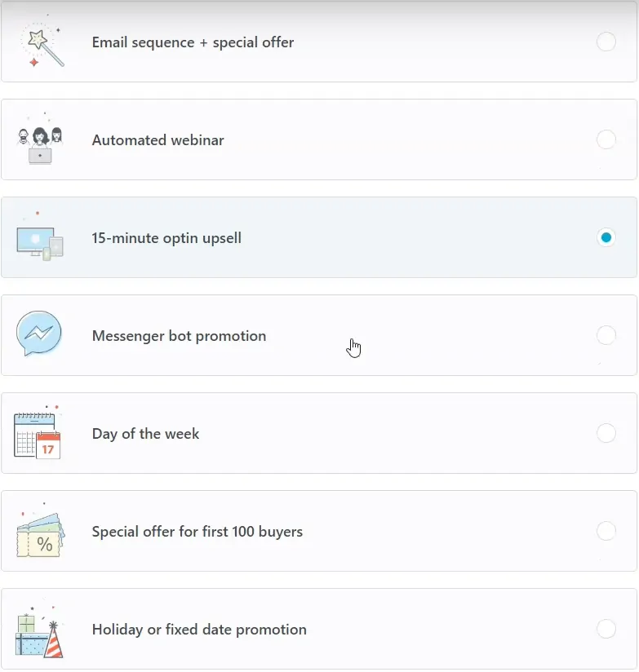The height and width of the screenshot is (672, 639).
Task: Click the calendar icon for day of week
Action: point(38,435)
